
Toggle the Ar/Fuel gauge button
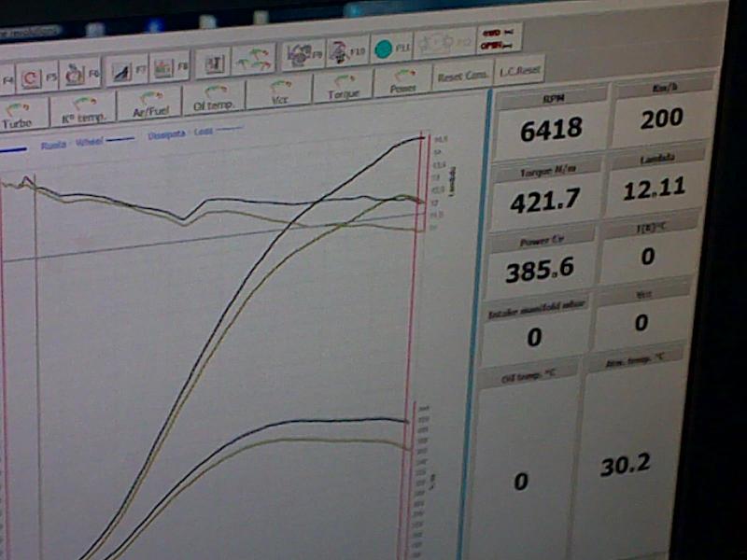(x=149, y=103)
